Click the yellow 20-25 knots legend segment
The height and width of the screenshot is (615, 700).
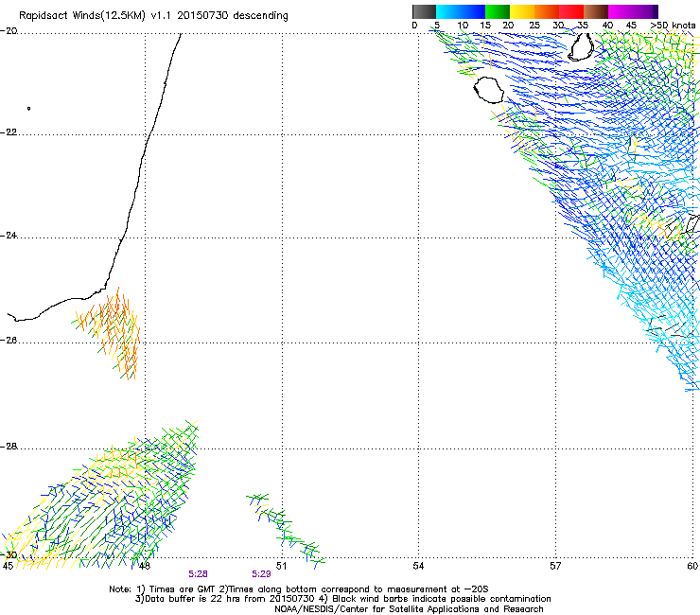click(522, 11)
